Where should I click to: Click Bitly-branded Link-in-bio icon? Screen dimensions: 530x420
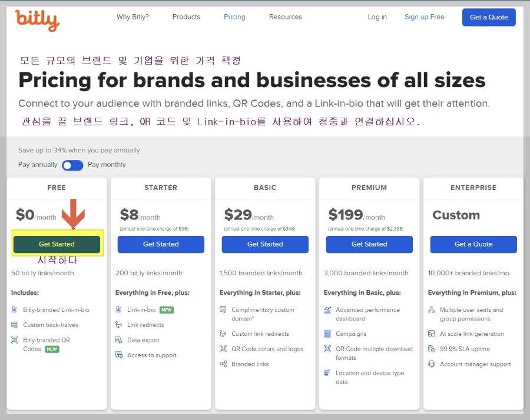(15, 309)
